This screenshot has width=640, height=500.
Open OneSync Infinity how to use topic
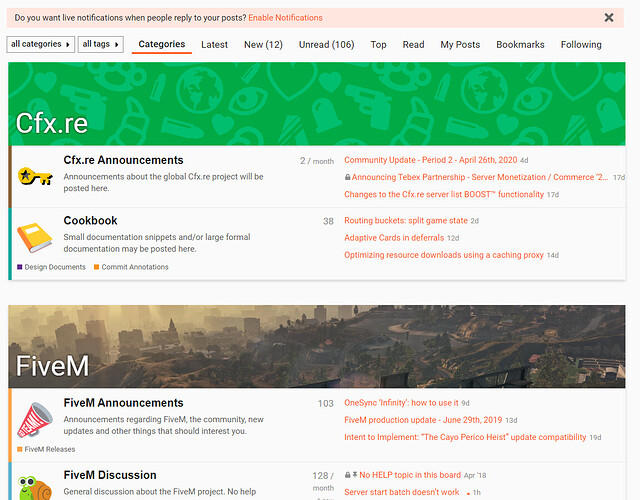coord(401,403)
